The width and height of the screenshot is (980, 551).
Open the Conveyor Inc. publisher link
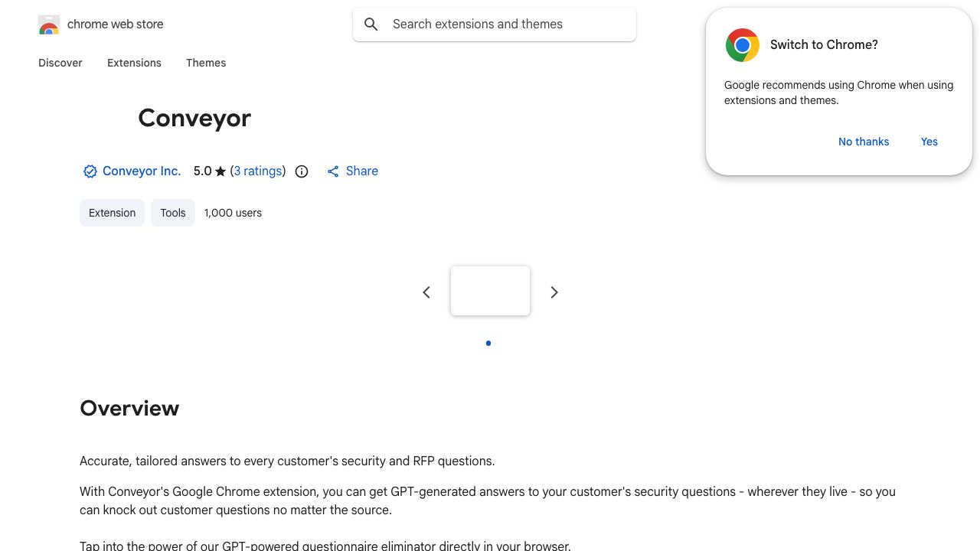(142, 171)
